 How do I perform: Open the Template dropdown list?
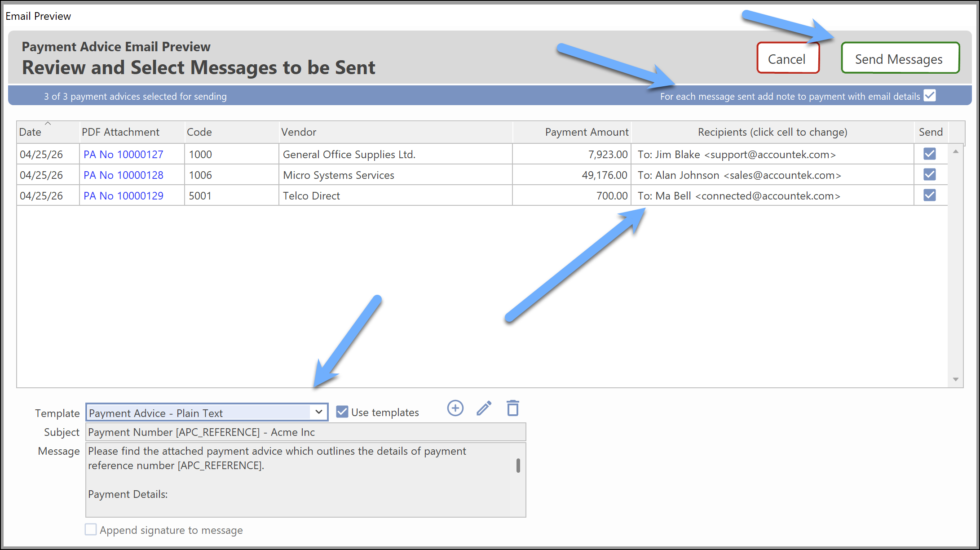(x=318, y=412)
